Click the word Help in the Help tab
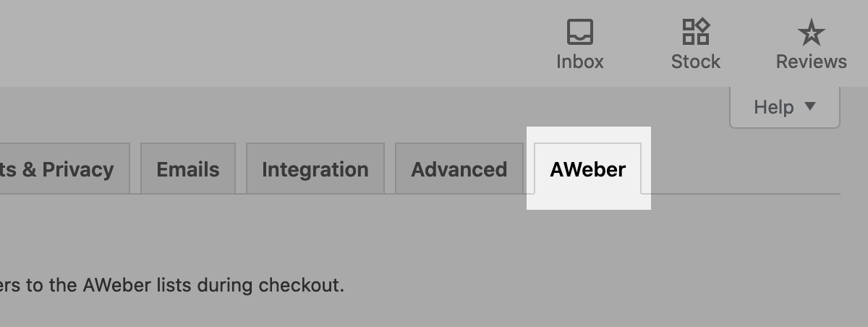The height and width of the screenshot is (327, 868). pos(773,108)
